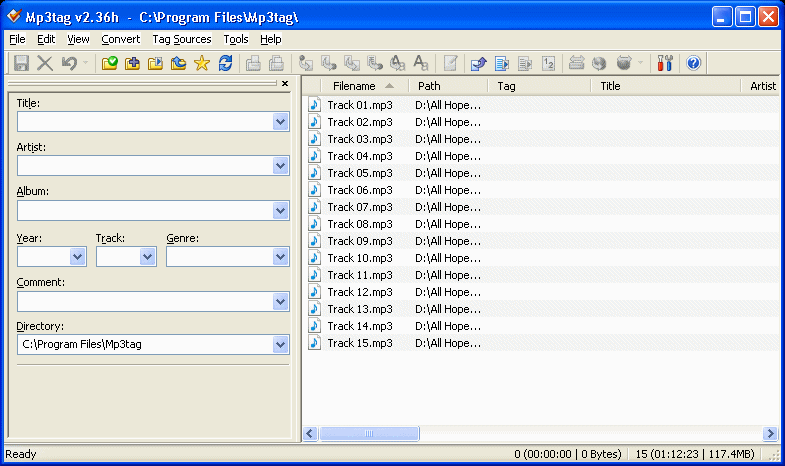Open dropdown arrow beside tag sources icon

pos(640,63)
